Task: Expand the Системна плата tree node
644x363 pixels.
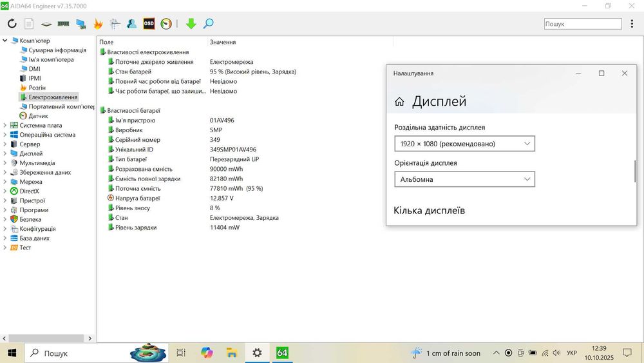Action: [5, 125]
